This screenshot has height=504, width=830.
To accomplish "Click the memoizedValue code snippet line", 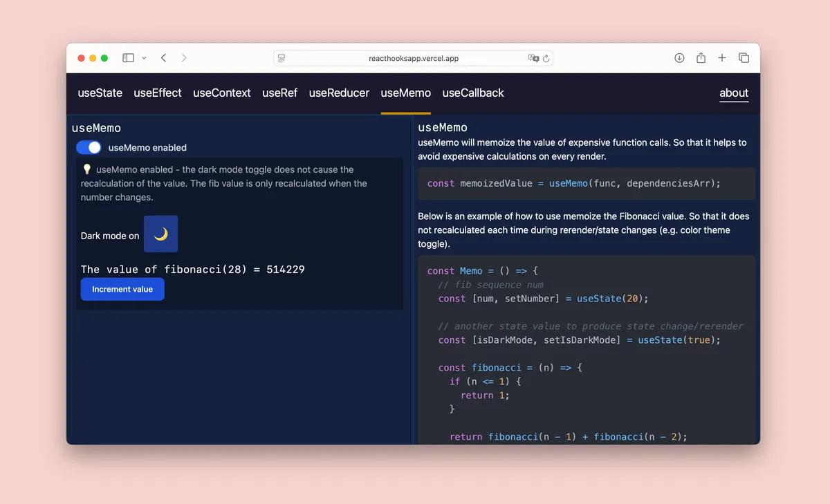I will tap(573, 183).
